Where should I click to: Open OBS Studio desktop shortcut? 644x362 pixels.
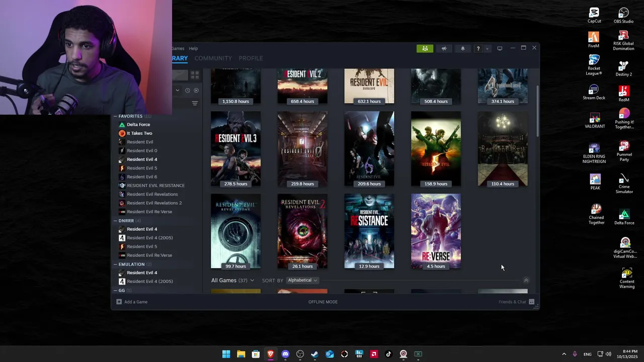[x=624, y=15]
